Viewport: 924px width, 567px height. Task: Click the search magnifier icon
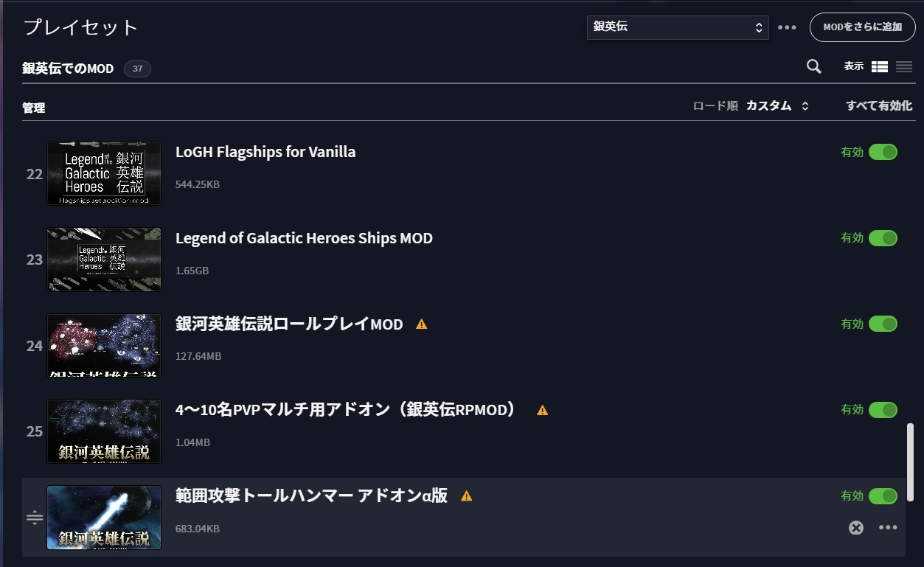(814, 66)
